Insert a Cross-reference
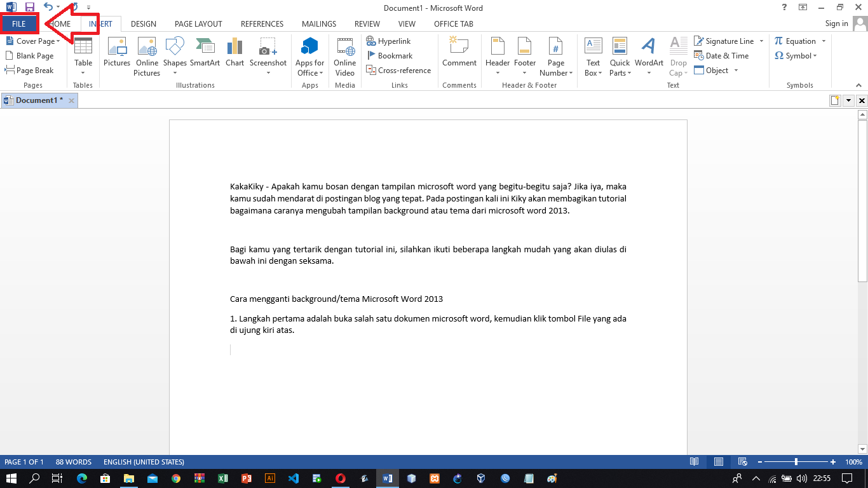 click(x=398, y=70)
